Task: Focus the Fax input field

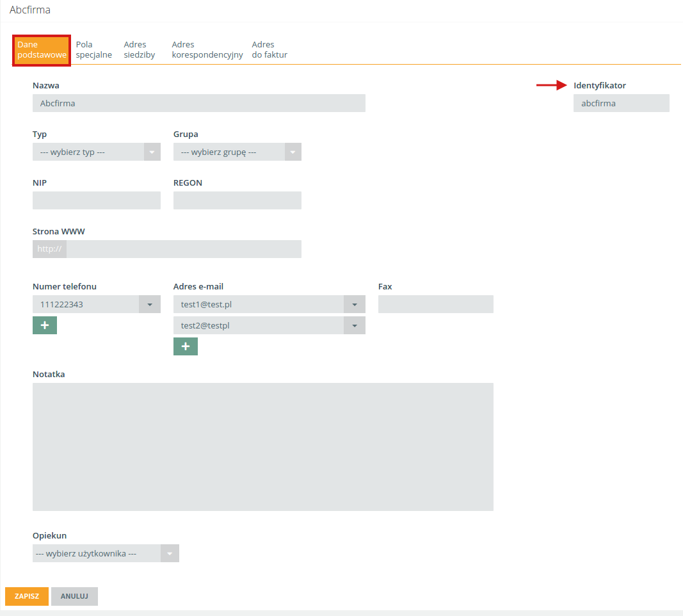Action: [435, 304]
